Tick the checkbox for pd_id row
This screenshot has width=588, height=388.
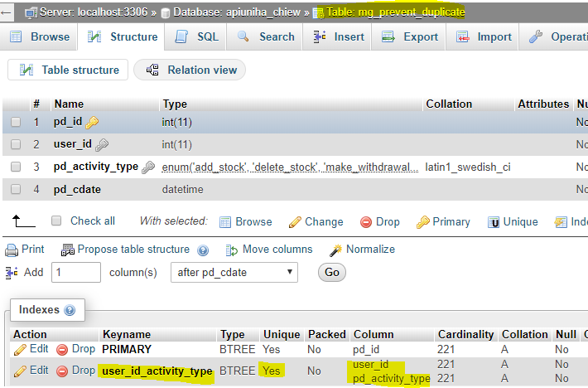click(16, 122)
